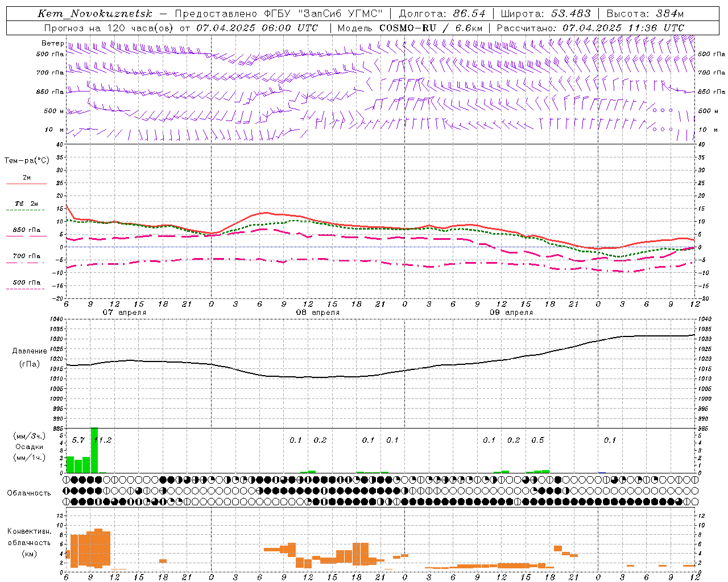Click the Давление pressure panel label

point(30,351)
